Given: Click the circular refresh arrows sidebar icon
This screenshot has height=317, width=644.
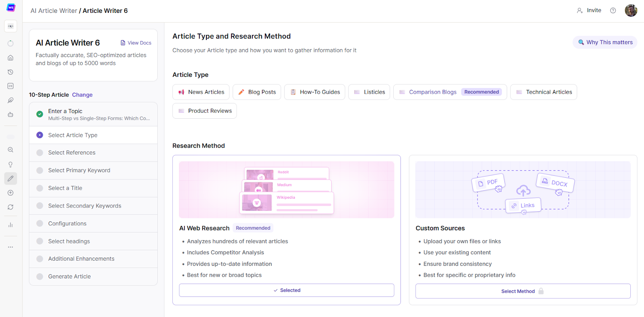Looking at the screenshot, I should point(10,207).
